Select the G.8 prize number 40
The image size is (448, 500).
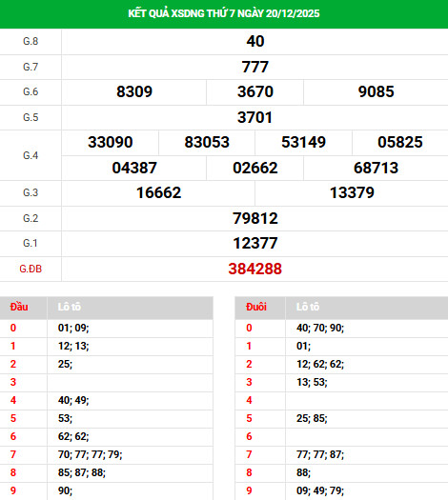[255, 41]
